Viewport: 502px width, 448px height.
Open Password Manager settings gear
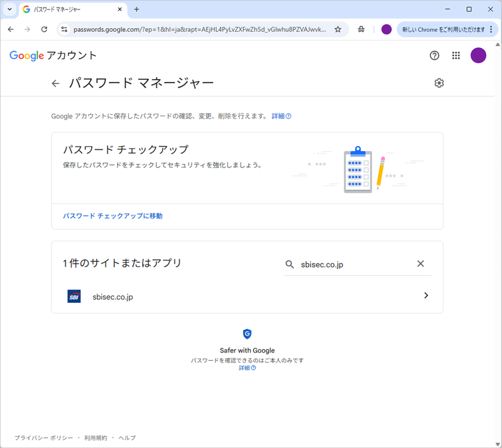coord(439,83)
